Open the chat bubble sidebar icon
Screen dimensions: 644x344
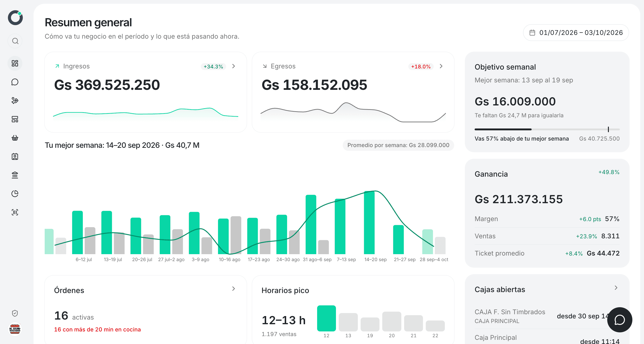[15, 82]
